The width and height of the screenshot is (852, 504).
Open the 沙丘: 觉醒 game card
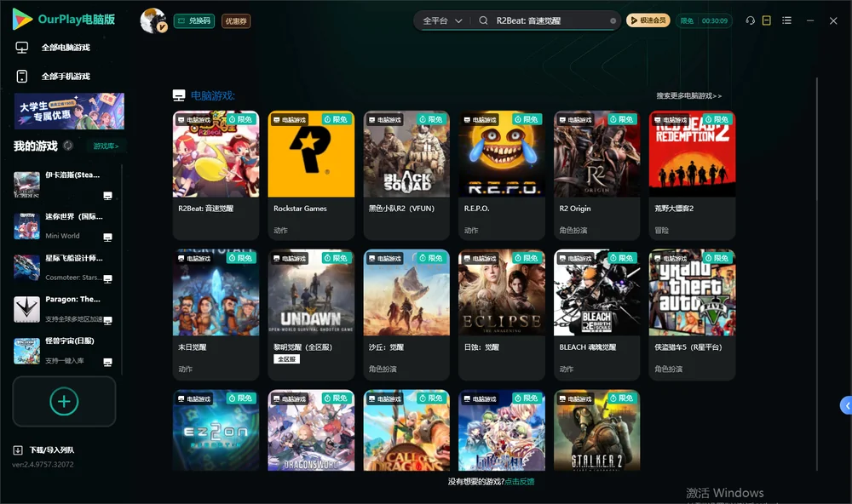[406, 314]
